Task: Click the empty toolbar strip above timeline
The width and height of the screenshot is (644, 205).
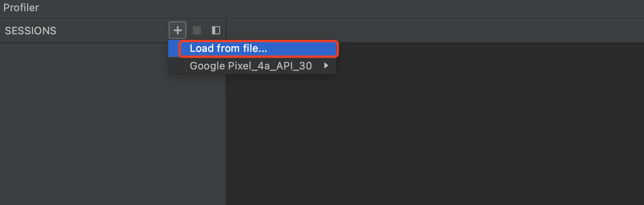Action: (x=435, y=30)
